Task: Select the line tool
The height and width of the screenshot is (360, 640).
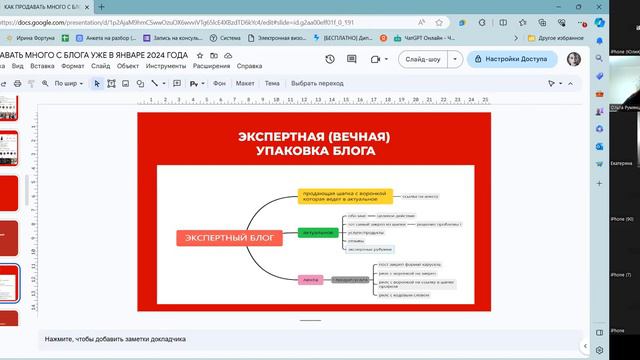Action: click(x=155, y=84)
